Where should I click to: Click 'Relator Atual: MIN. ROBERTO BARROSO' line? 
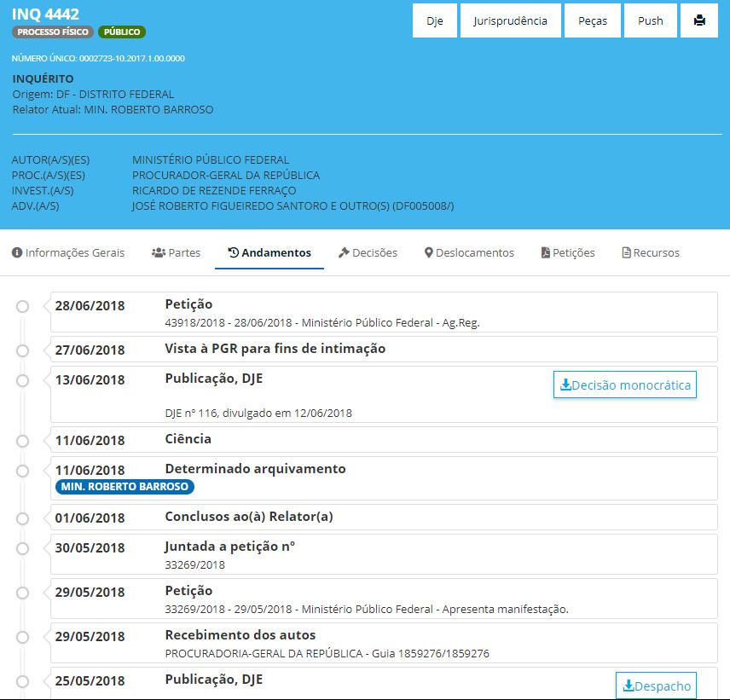point(113,109)
